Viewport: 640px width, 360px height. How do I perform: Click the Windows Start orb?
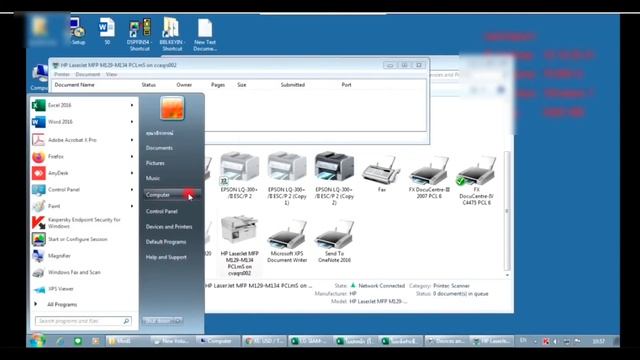click(x=37, y=340)
